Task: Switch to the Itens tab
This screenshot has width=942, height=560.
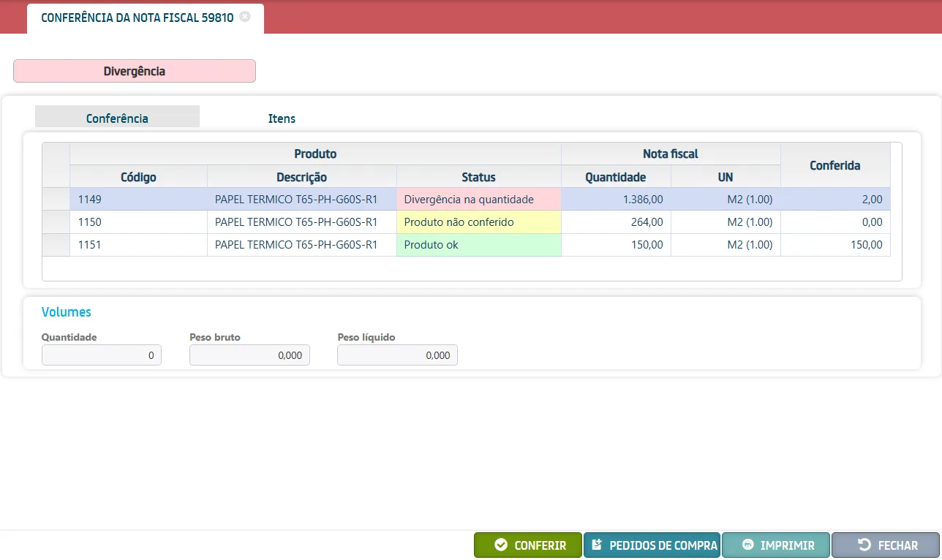Action: 282,118
